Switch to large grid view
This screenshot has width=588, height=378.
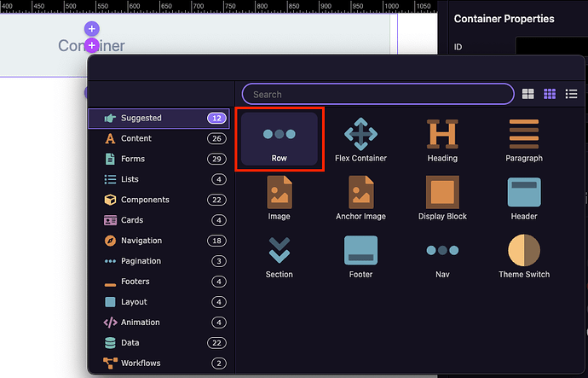pos(528,94)
